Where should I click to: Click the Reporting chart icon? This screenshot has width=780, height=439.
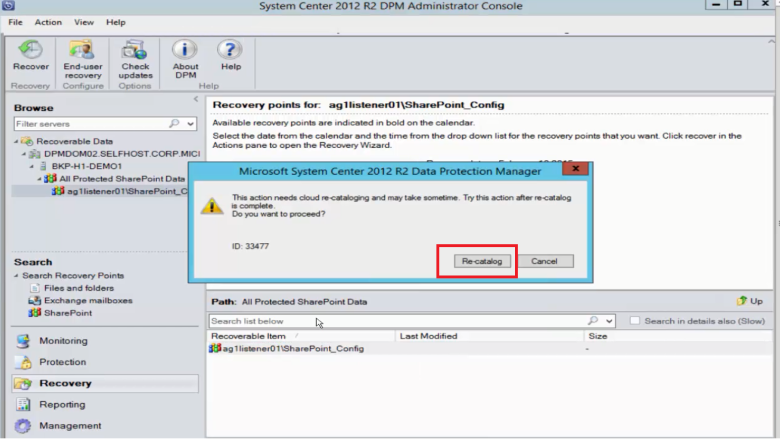pos(23,405)
